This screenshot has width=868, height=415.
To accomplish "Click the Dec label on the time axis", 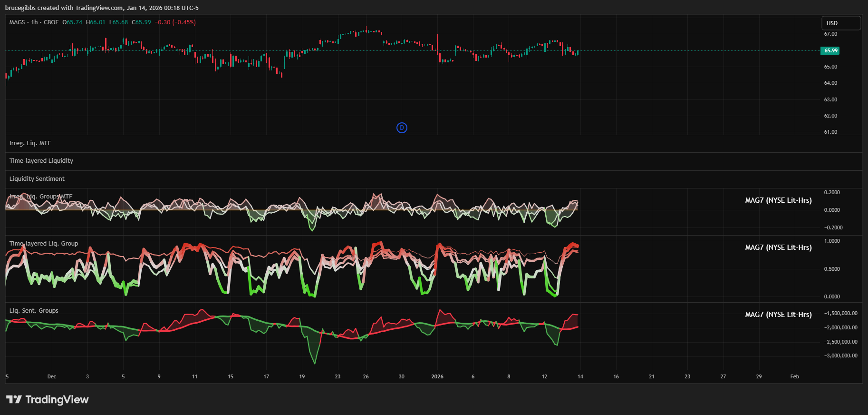I will [52, 376].
